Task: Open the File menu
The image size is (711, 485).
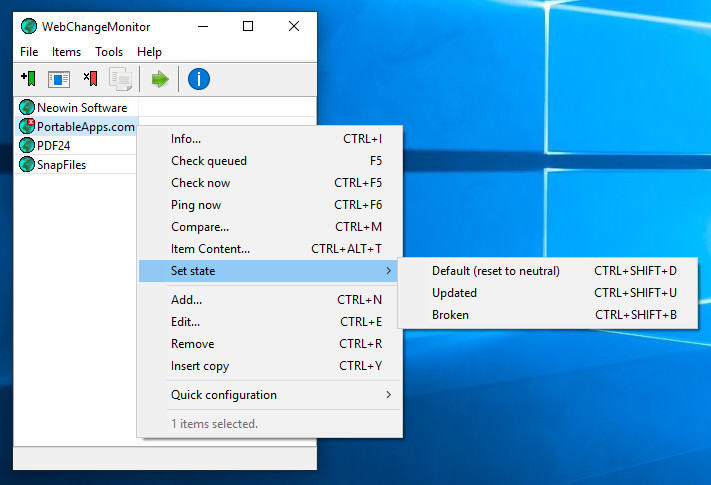Action: click(x=29, y=52)
